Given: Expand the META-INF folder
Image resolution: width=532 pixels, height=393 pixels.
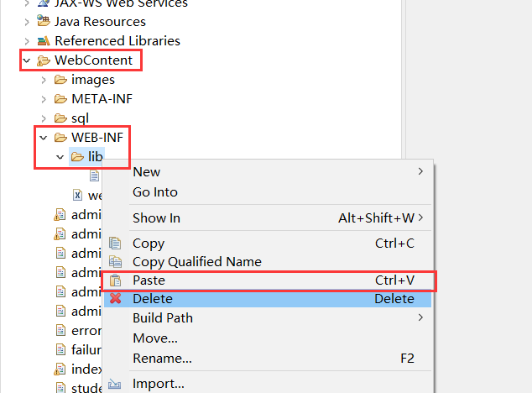Looking at the screenshot, I should click(x=44, y=99).
